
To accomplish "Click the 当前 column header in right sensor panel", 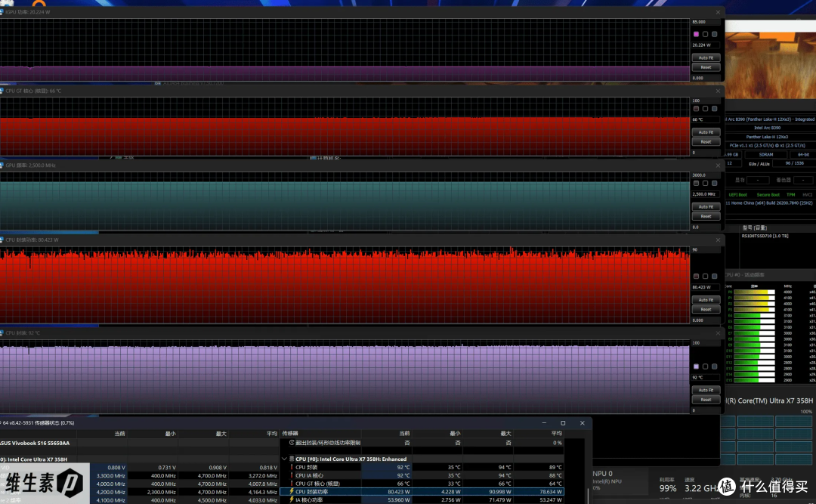I will pyautogui.click(x=404, y=433).
